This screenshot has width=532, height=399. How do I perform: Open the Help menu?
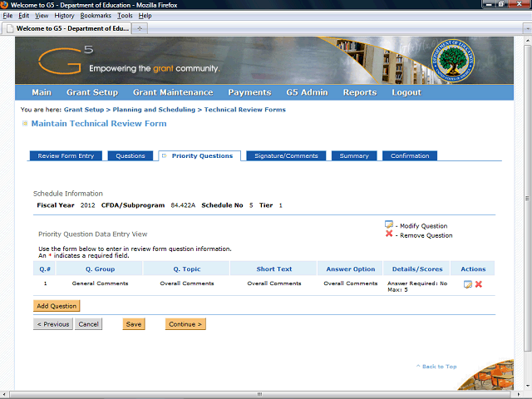pyautogui.click(x=145, y=16)
